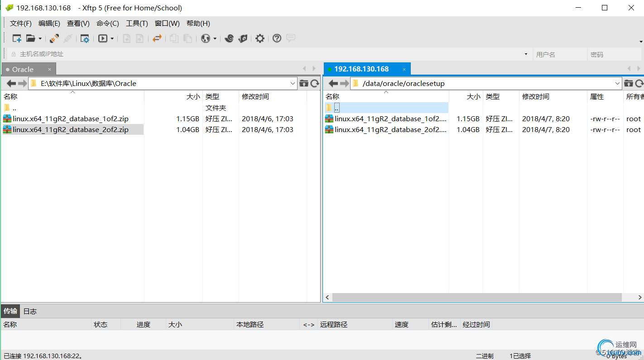Click New Folder icon in remote pane
The width and height of the screenshot is (644, 360).
click(629, 83)
